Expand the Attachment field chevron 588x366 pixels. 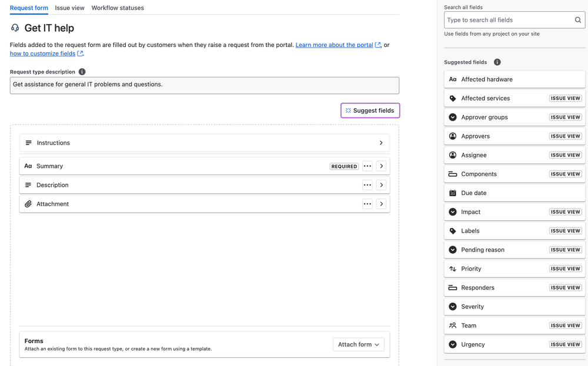[382, 204]
